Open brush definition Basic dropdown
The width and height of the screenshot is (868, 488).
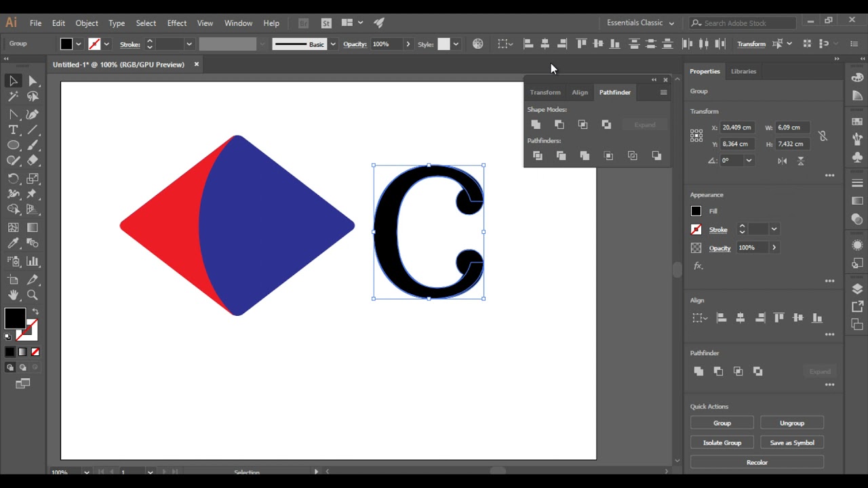pyautogui.click(x=332, y=44)
